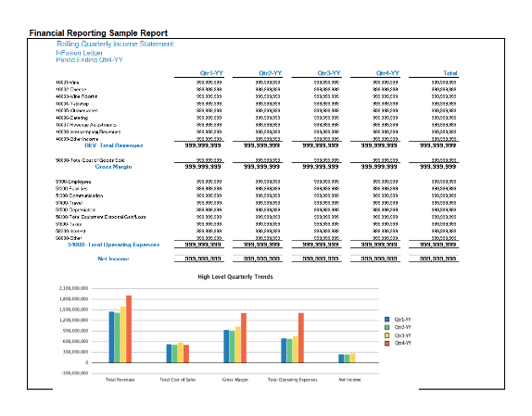532x416 pixels.
Task: Click the green Qtr2-YY legend swatch
Action: pyautogui.click(x=387, y=327)
